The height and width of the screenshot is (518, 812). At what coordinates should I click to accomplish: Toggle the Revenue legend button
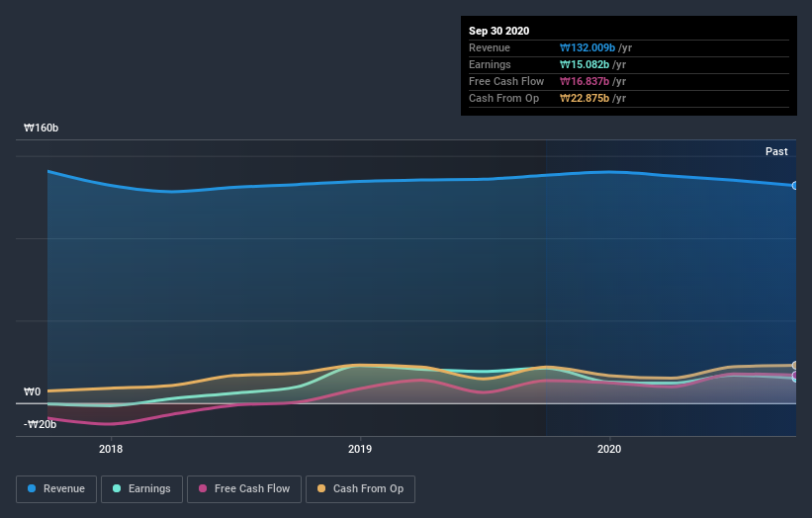coord(56,489)
